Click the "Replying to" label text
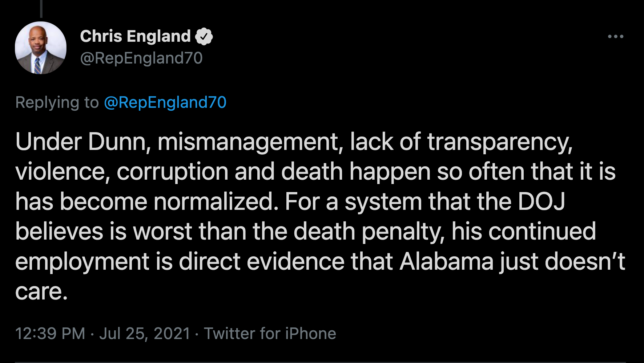This screenshot has width=644, height=363. click(x=57, y=102)
